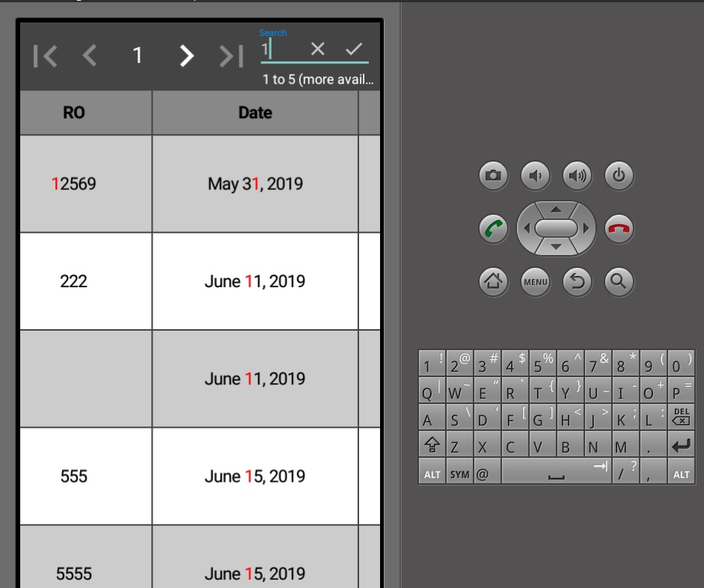704x588 pixels.
Task: Advance to the next page arrow
Action: pos(187,55)
